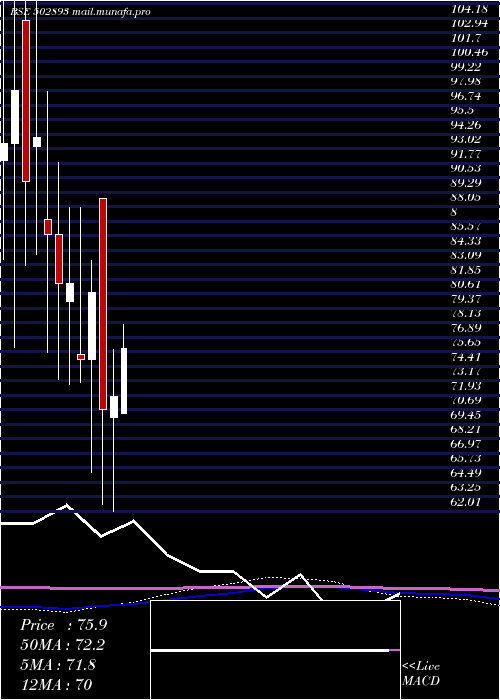The width and height of the screenshot is (500, 700).
Task: Pick the 79.37 axis value
Action: [x=466, y=300]
